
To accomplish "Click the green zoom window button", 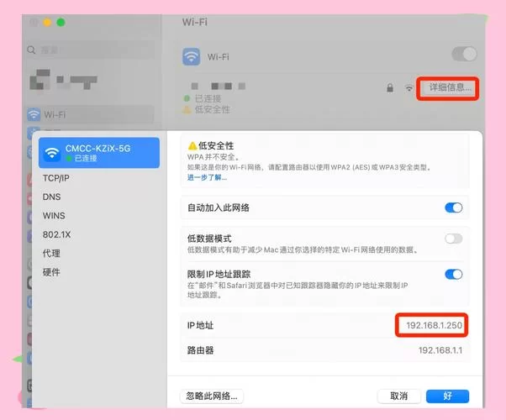I will point(61,22).
